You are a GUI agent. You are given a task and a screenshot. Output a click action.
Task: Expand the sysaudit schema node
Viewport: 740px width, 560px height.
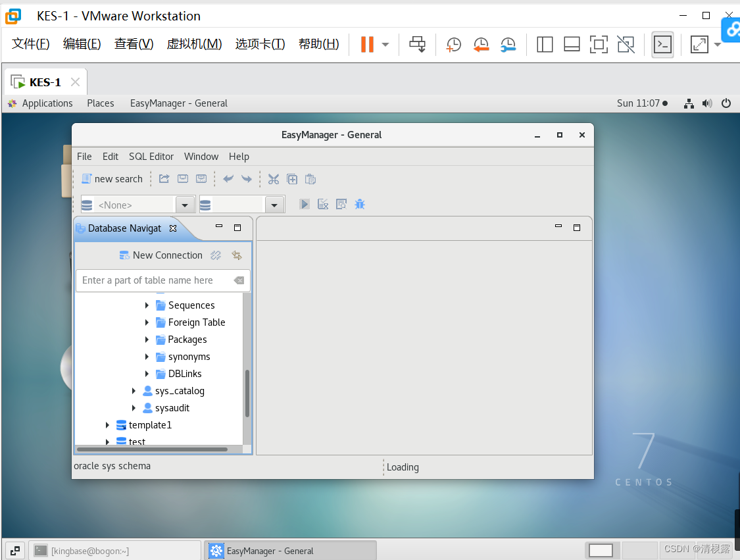(134, 408)
